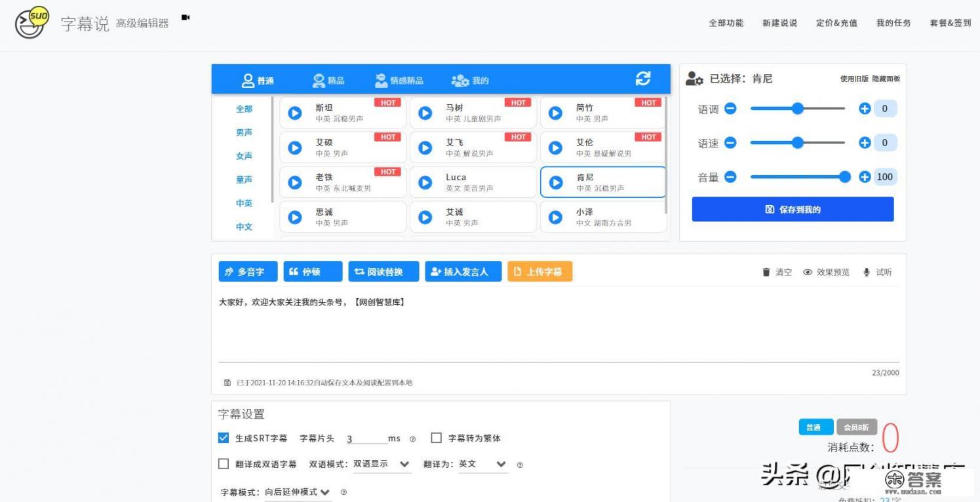Open 我的任务 page
Viewport: 980px width, 502px height.
893,23
